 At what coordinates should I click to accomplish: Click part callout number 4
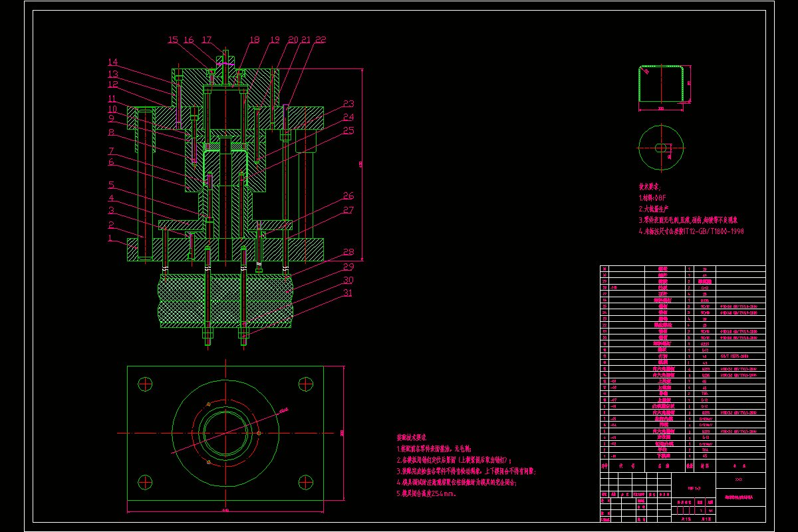pyautogui.click(x=112, y=198)
